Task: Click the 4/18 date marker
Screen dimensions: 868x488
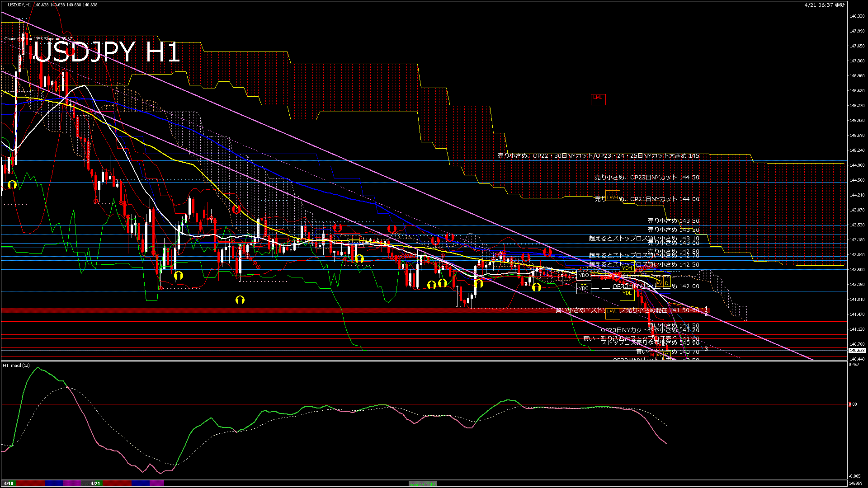Action: point(8,483)
